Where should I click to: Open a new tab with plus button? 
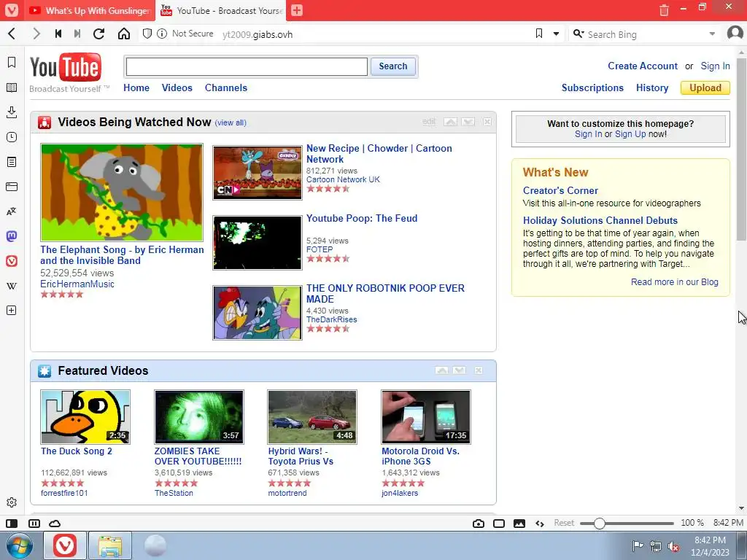297,10
